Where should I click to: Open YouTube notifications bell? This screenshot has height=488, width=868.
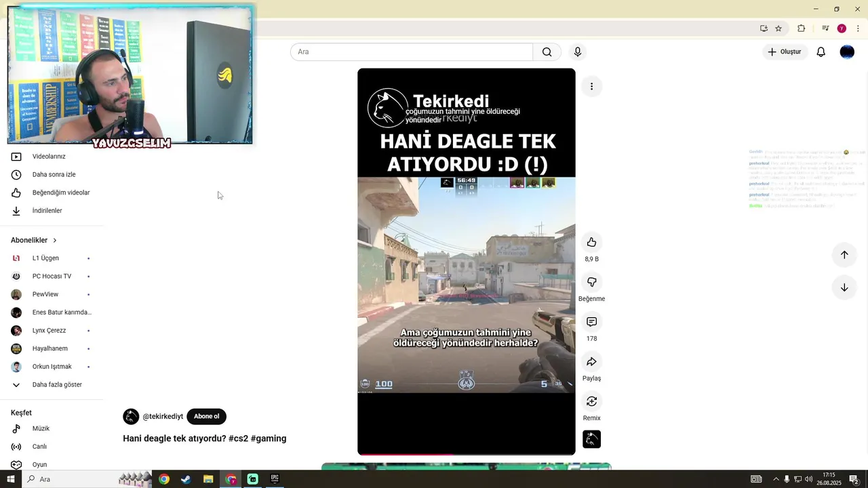pos(821,52)
